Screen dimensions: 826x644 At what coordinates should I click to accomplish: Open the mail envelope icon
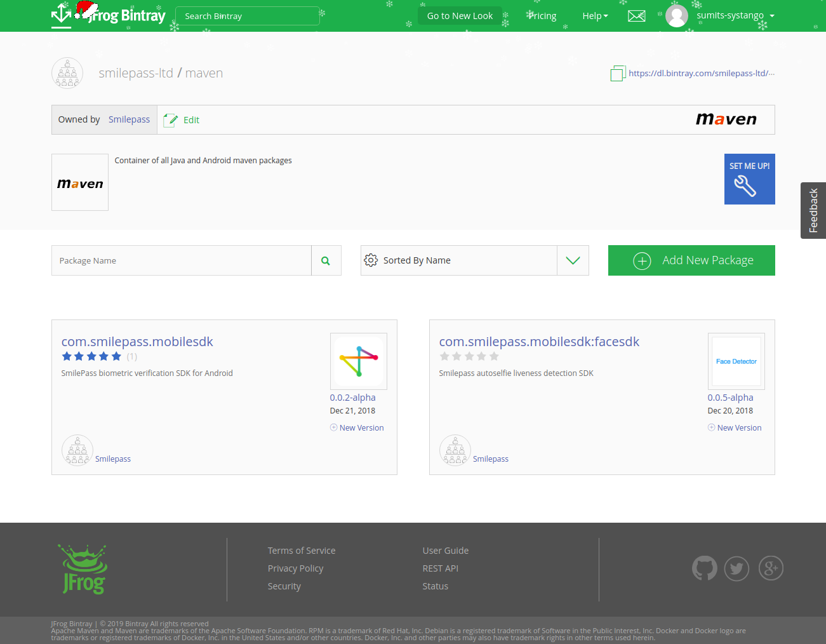pyautogui.click(x=636, y=16)
